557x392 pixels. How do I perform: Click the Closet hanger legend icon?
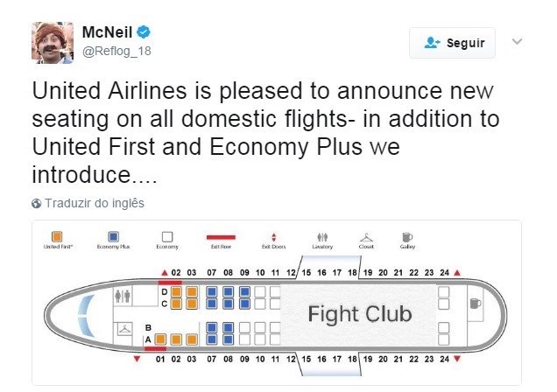[x=366, y=237]
